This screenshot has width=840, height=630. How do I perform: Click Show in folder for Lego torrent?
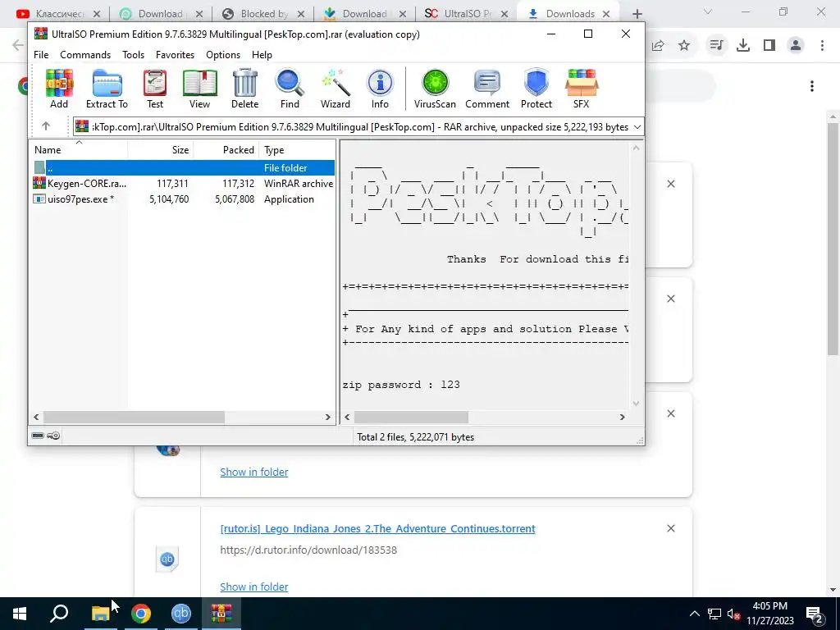pos(254,587)
